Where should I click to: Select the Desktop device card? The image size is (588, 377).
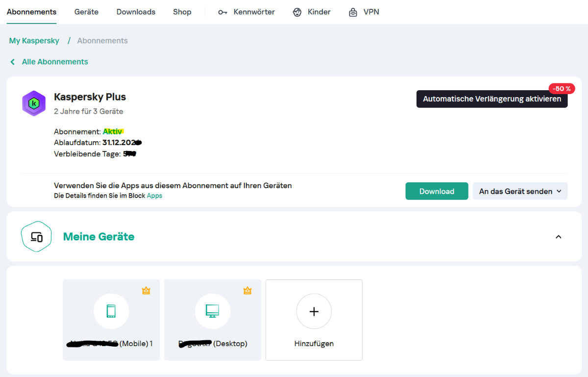click(213, 320)
